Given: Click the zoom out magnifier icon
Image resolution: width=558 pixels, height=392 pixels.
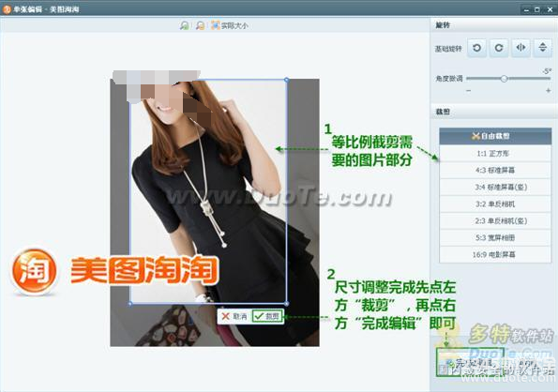Looking at the screenshot, I should click(x=200, y=25).
